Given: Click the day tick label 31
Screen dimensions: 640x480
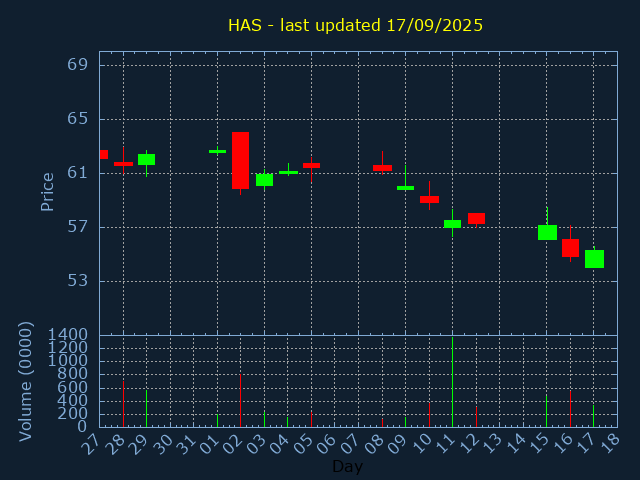Looking at the screenshot, I should 186,444.
